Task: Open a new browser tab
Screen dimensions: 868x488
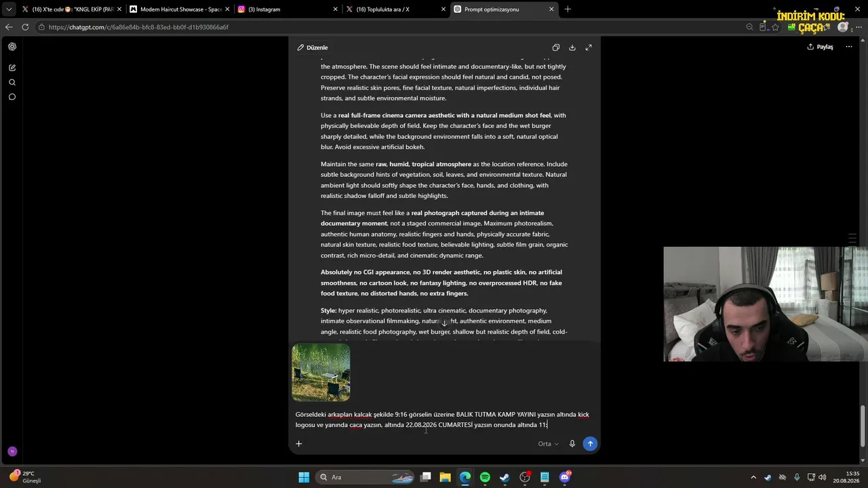Action: [568, 9]
